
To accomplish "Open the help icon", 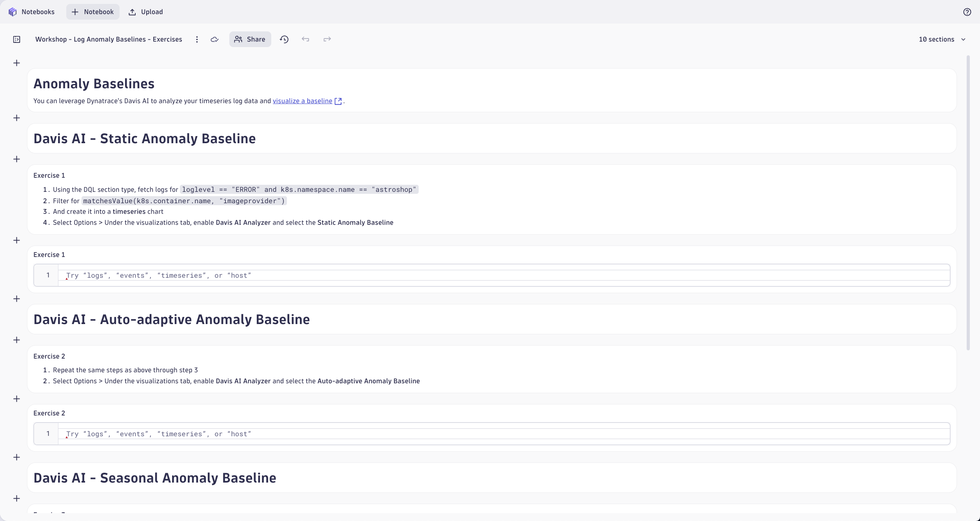I will pyautogui.click(x=967, y=12).
